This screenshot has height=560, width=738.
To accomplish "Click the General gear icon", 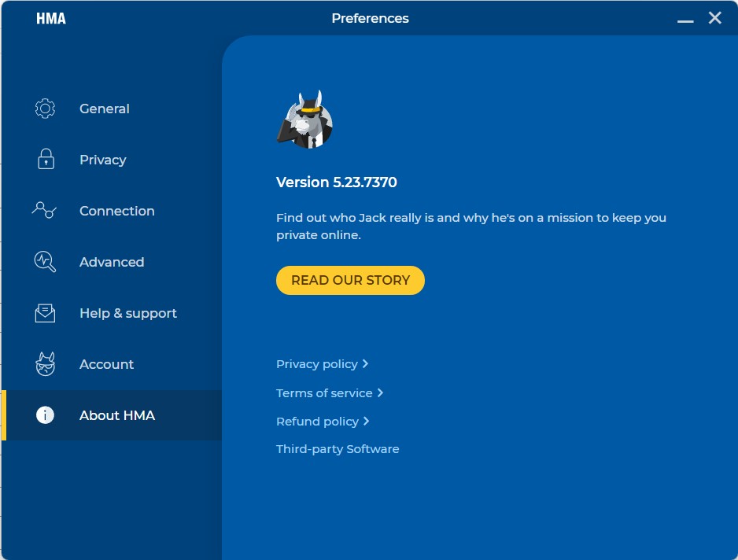I will (45, 109).
